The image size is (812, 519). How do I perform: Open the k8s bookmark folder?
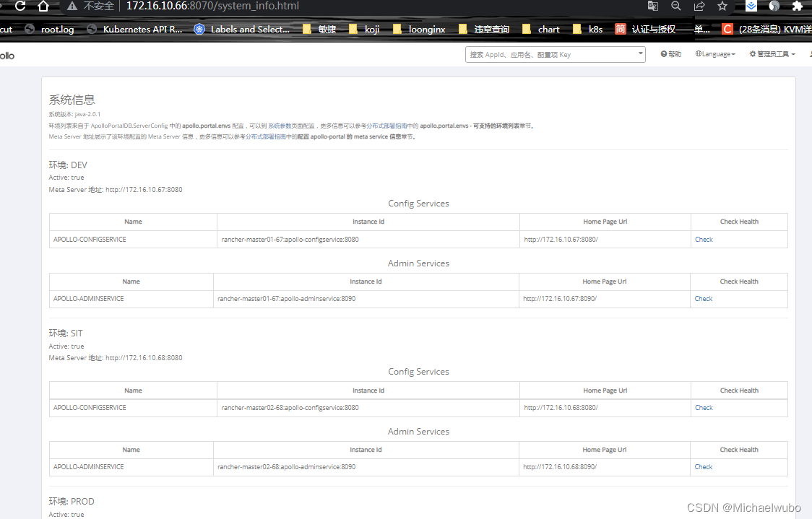point(588,30)
